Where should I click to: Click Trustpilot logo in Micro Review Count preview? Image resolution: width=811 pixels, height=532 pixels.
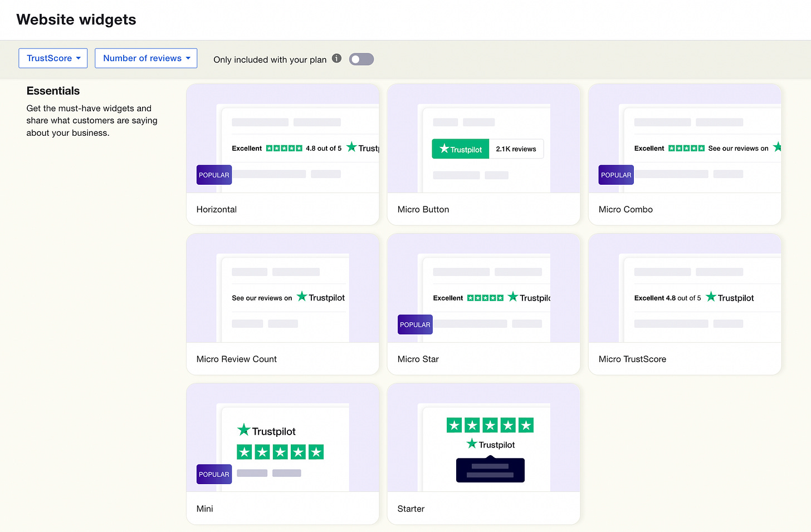click(x=320, y=297)
